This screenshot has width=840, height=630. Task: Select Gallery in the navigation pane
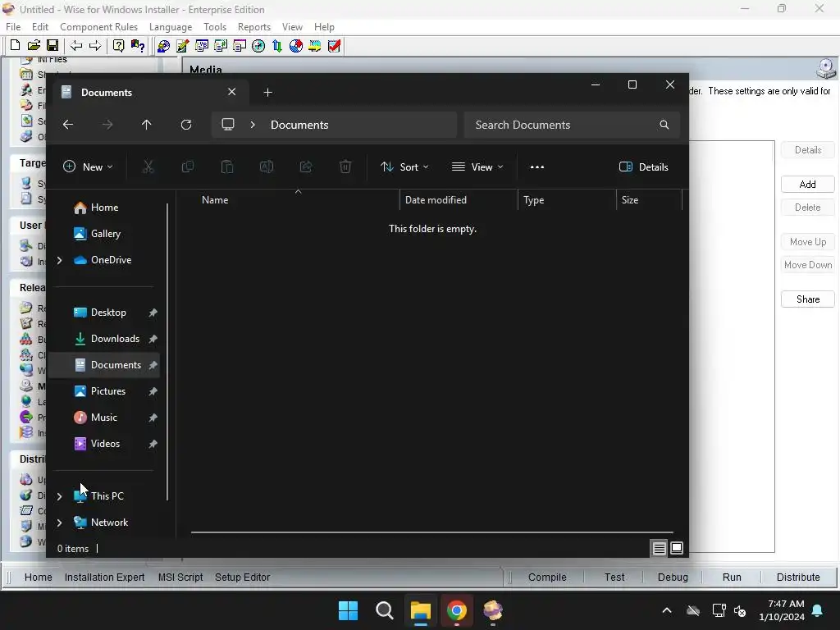106,234
